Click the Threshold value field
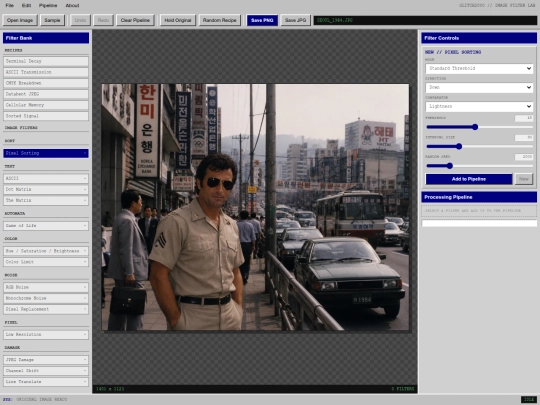540x405 pixels. point(524,118)
